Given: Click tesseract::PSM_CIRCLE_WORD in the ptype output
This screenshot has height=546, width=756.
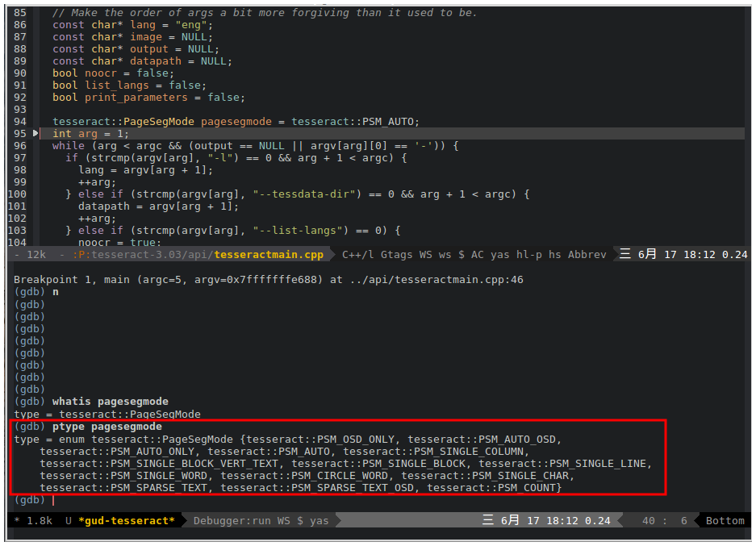Looking at the screenshot, I should (x=303, y=475).
